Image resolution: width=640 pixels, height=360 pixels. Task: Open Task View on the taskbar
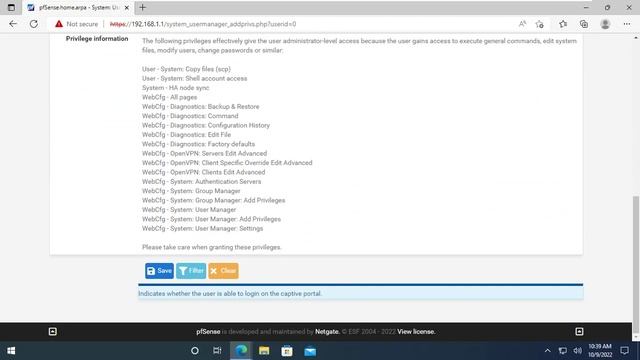(x=217, y=351)
